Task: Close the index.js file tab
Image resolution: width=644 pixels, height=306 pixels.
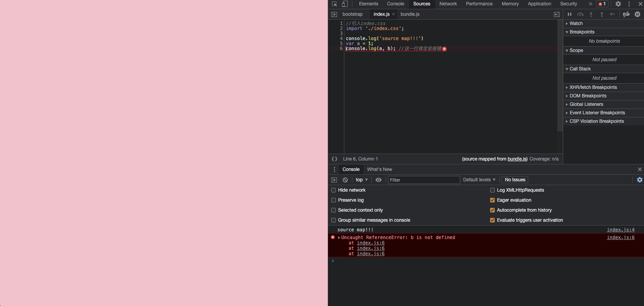Action: pos(394,14)
